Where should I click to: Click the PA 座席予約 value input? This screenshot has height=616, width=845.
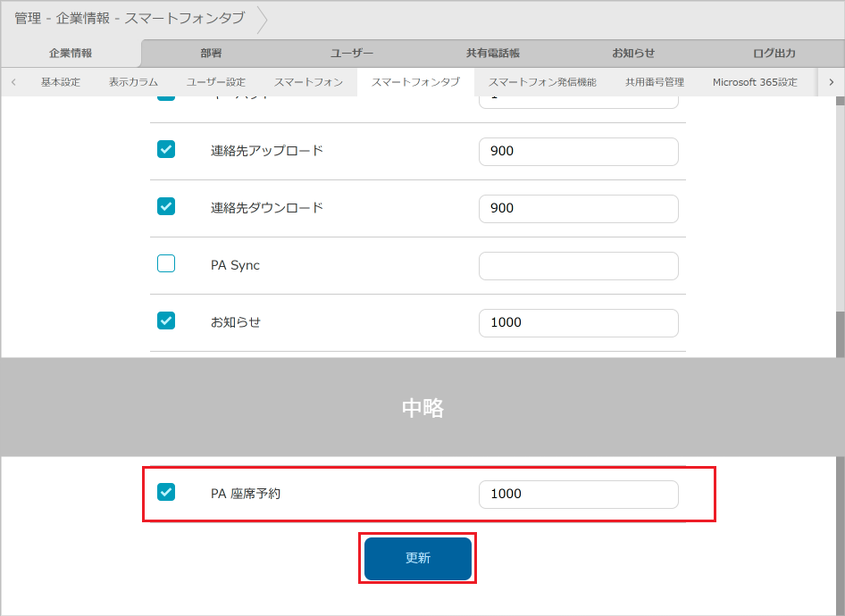coord(578,494)
